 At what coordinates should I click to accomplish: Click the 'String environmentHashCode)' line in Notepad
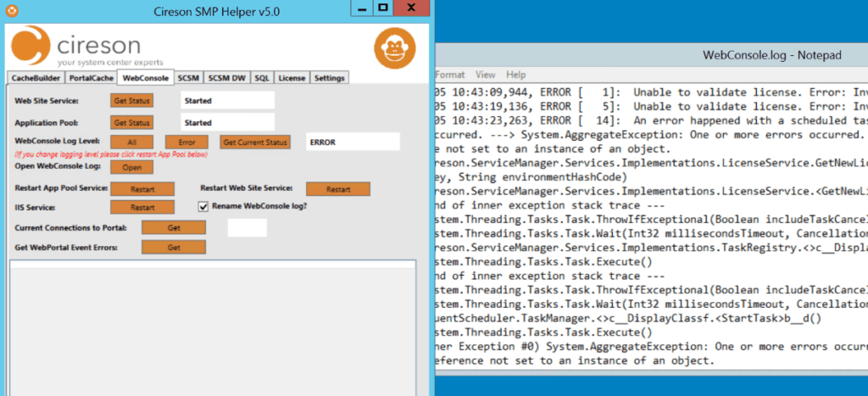pos(531,177)
